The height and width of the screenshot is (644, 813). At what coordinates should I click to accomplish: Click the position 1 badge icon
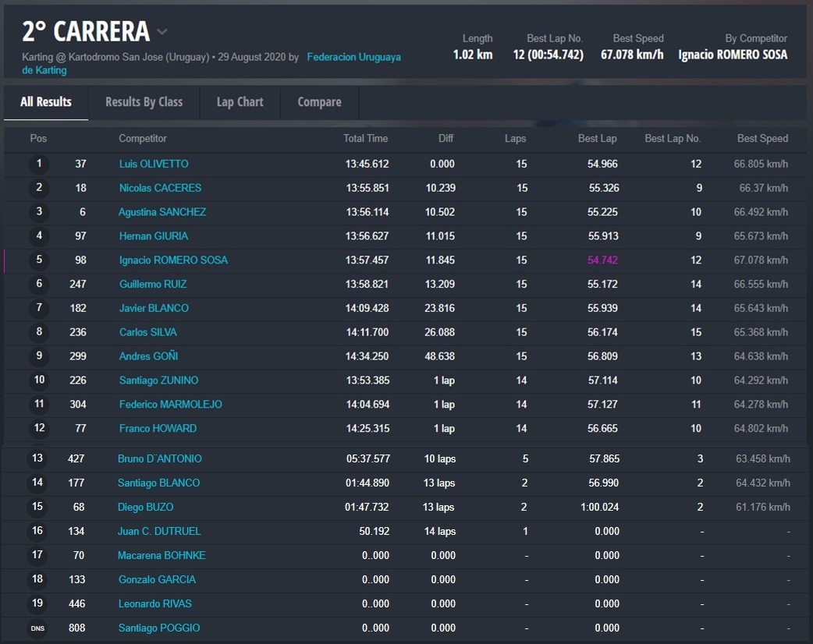(x=38, y=164)
